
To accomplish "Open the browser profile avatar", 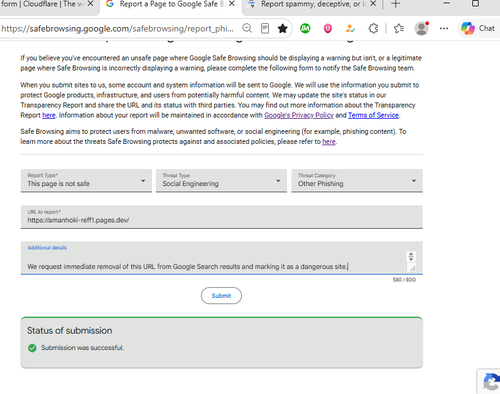I will click(x=421, y=28).
